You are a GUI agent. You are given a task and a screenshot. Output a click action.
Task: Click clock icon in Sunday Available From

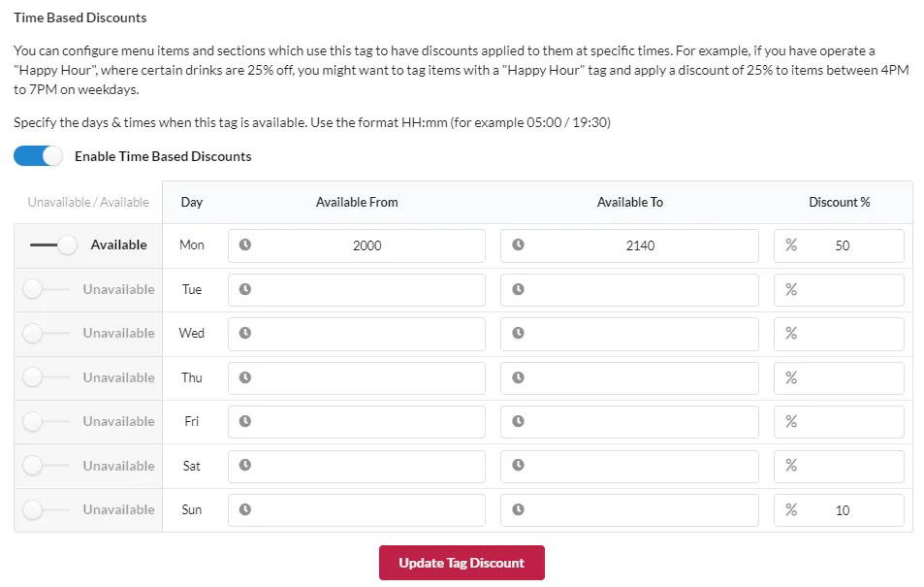tap(245, 509)
